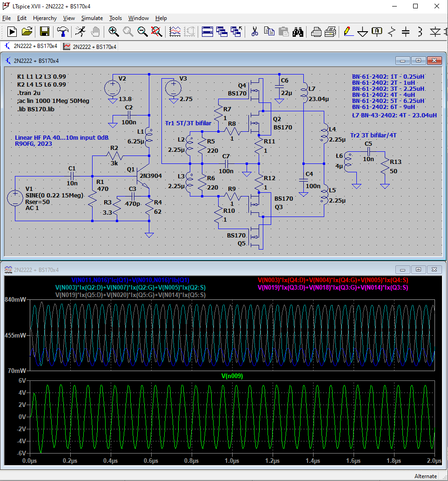Switch to the schematic tab 2N2222 + BS170x4
Image resolution: width=448 pixels, height=481 pixels.
31,46
